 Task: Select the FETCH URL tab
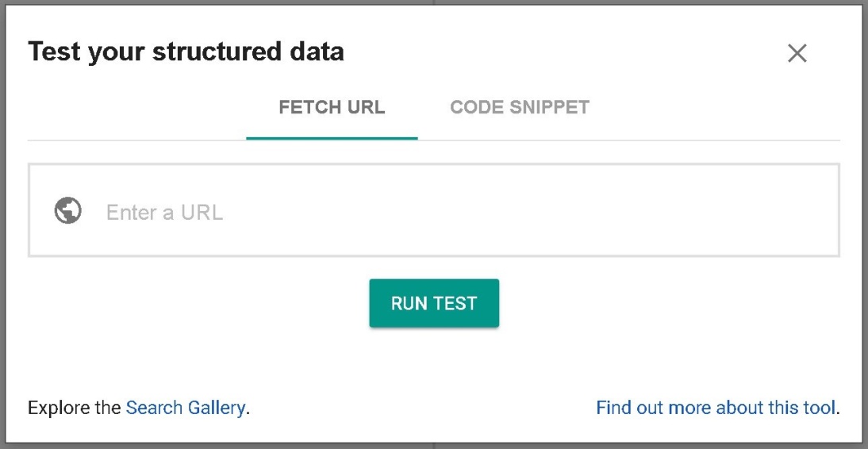point(332,107)
